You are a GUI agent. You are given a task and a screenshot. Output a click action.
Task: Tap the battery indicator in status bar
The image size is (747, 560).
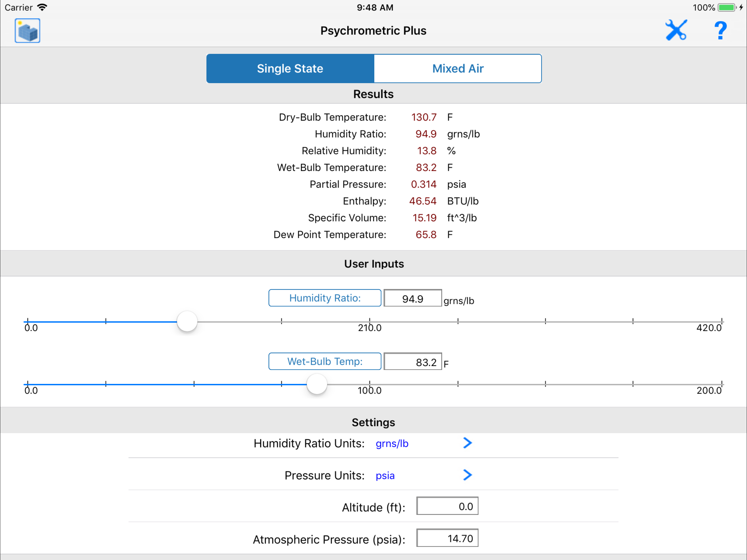coord(727,7)
